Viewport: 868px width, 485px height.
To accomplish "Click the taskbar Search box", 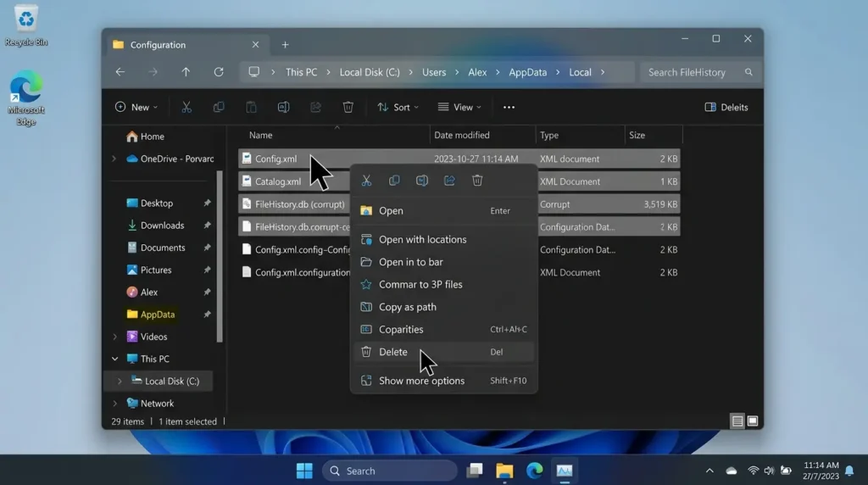I will [390, 471].
